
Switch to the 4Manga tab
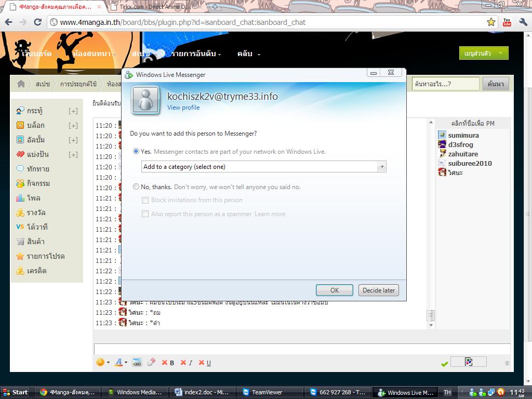pos(55,6)
